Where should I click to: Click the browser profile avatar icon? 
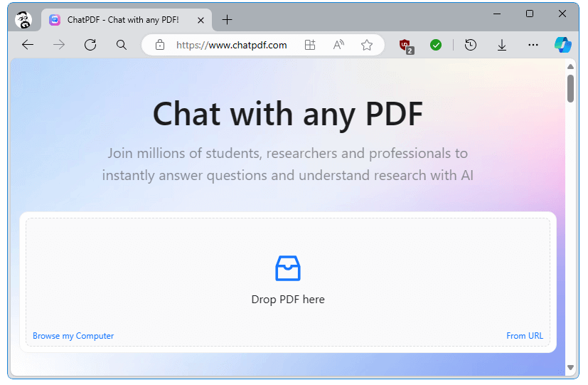point(23,20)
